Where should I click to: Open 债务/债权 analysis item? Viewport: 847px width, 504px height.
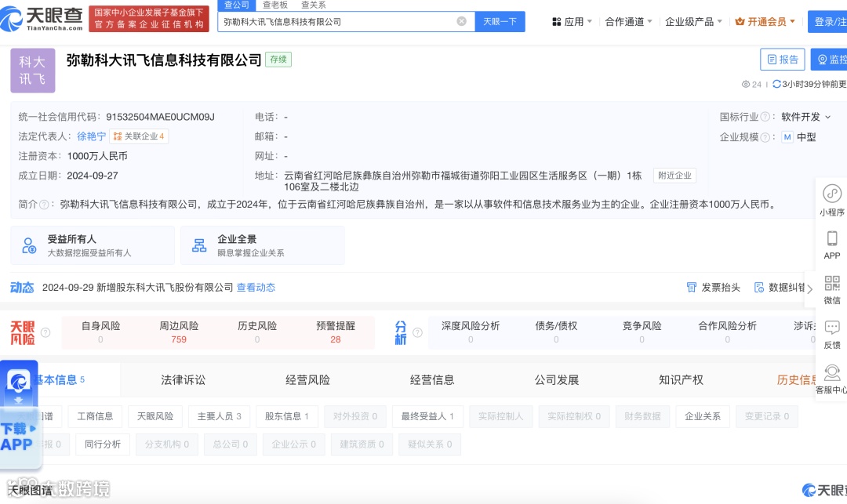(556, 332)
